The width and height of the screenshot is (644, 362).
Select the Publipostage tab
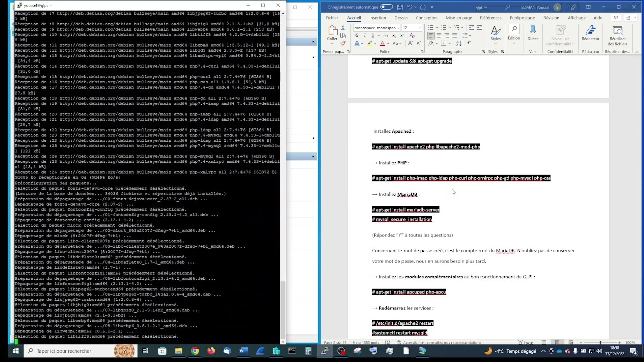pyautogui.click(x=522, y=18)
